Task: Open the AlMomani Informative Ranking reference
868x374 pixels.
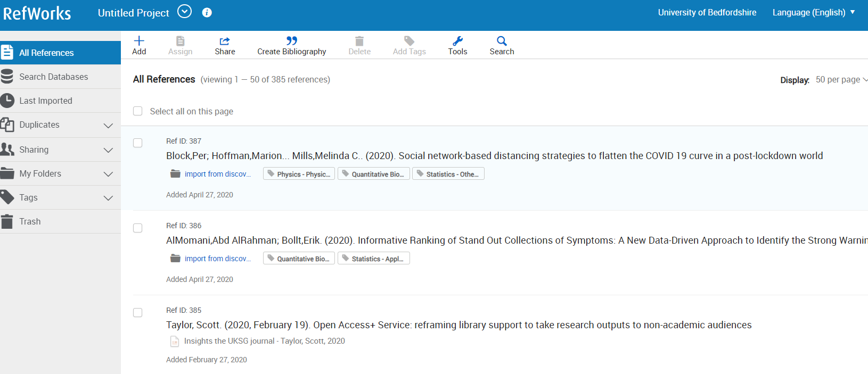Action: pos(517,240)
